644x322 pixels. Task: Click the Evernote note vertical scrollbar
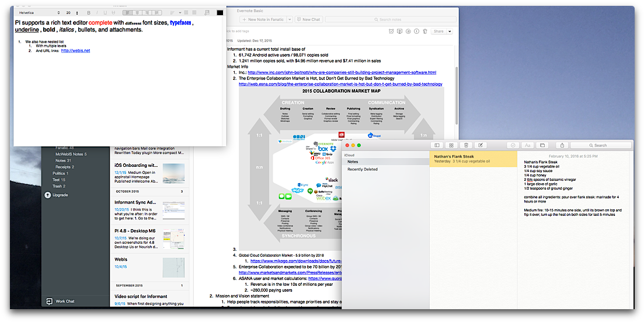457,96
